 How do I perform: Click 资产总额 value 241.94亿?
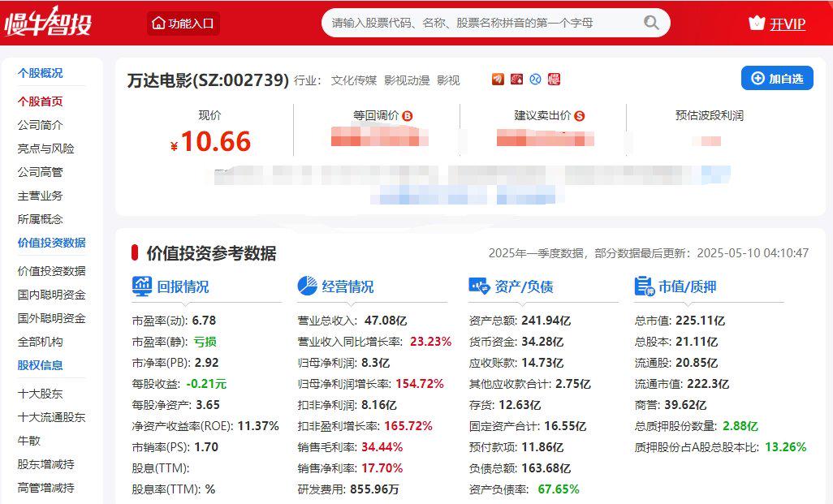click(546, 321)
